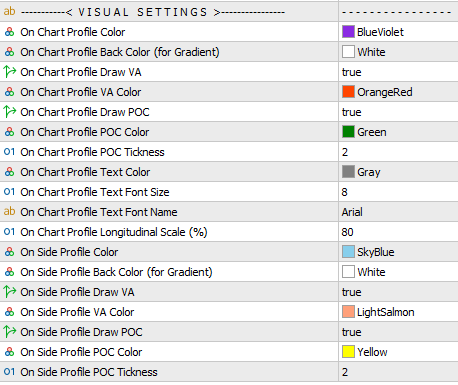Viewport: 458px width, 385px height.
Task: Select On Chart Profile Text Font Name label
Action: pyautogui.click(x=99, y=212)
